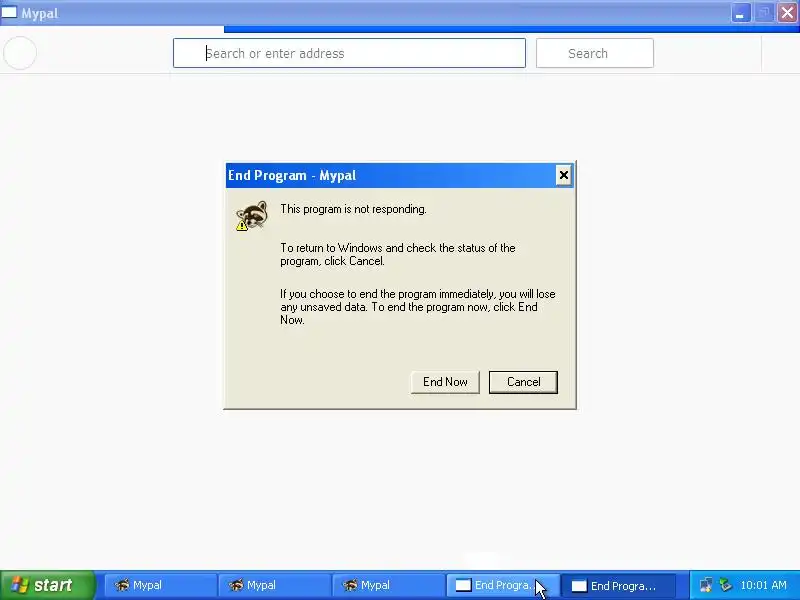Close the Mypal browser window

tap(787, 13)
